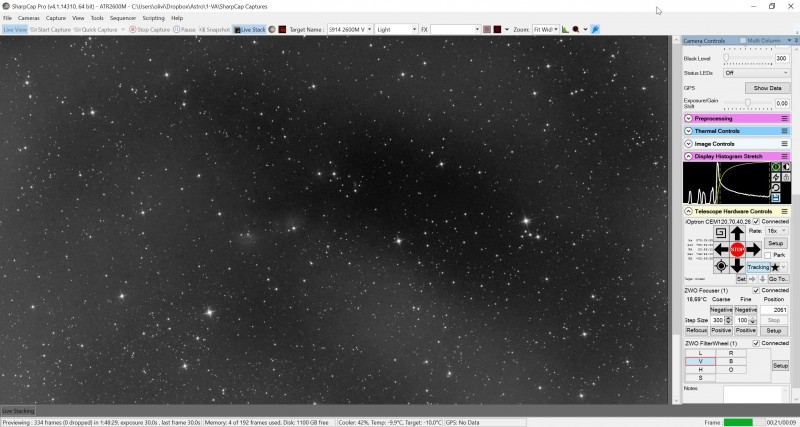Open the Cameras menu
The width and height of the screenshot is (800, 427).
tap(29, 18)
